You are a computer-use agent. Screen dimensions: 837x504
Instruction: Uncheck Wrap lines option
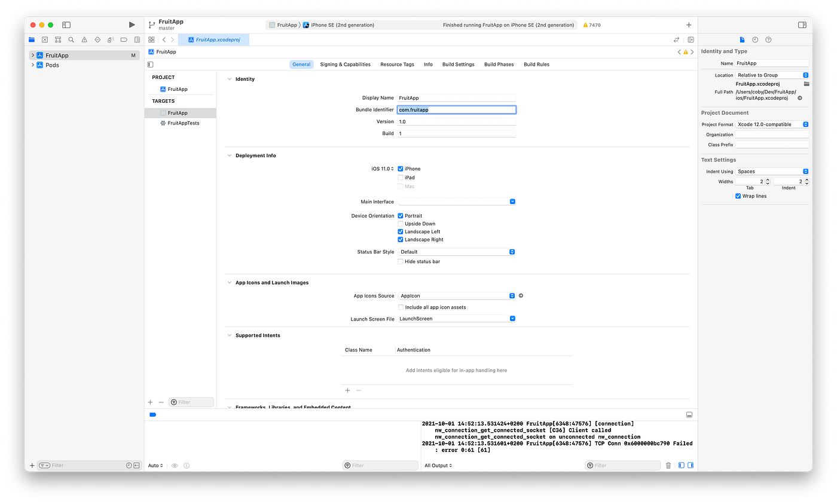coord(738,196)
